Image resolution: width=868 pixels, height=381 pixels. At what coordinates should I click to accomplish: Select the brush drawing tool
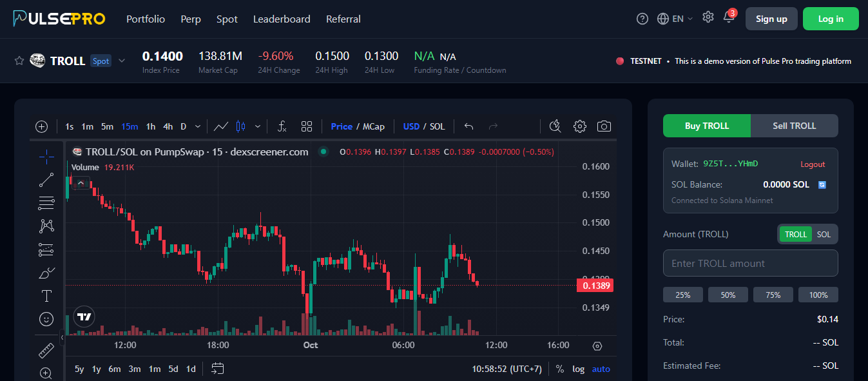click(46, 273)
